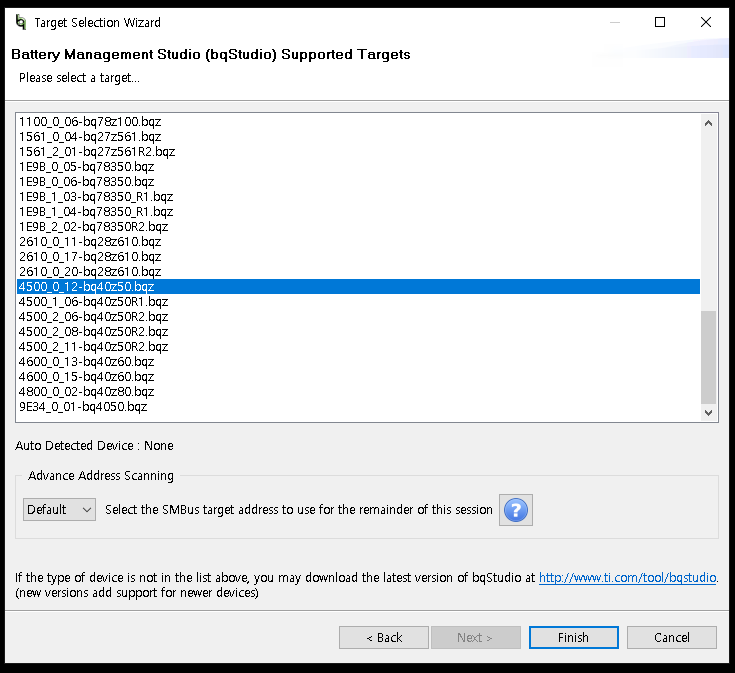Select 4600_0_13-bq40z60.bqz target
This screenshot has width=735, height=673.
359,362
